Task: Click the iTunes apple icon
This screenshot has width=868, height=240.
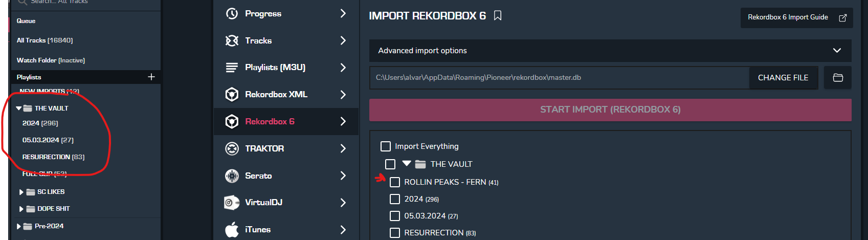Action: [232, 230]
